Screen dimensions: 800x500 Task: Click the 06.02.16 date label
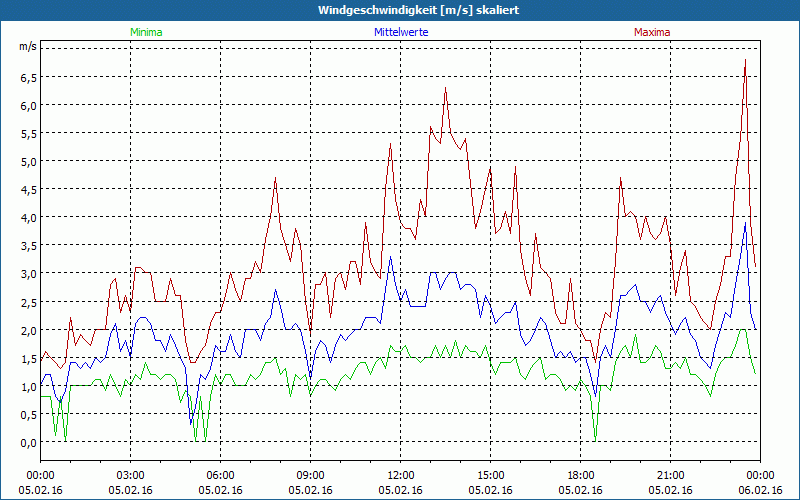coord(760,490)
